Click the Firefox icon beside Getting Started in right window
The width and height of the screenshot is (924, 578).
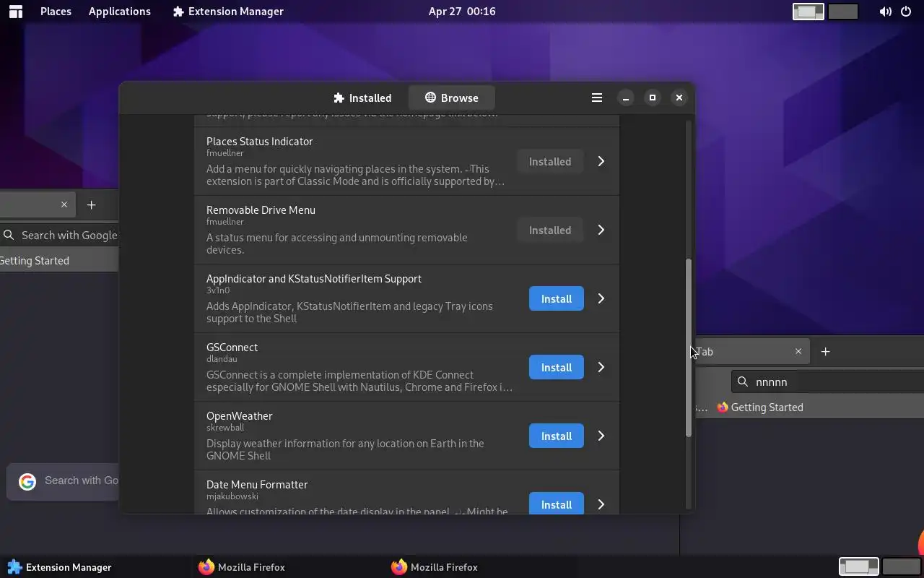point(723,407)
